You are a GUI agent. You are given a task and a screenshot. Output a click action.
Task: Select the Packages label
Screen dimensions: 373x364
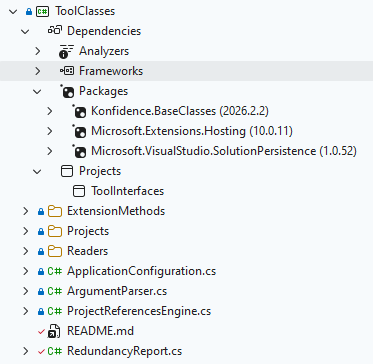point(104,91)
